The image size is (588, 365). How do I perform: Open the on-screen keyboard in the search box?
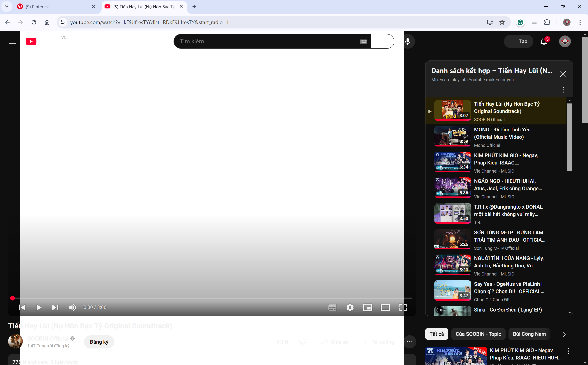pos(363,42)
